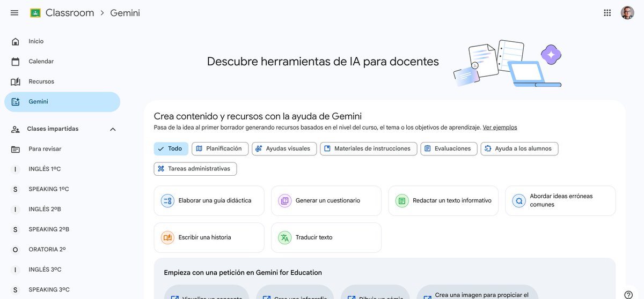Click the Classroom breadcrumb text
The width and height of the screenshot is (644, 299).
point(70,13)
